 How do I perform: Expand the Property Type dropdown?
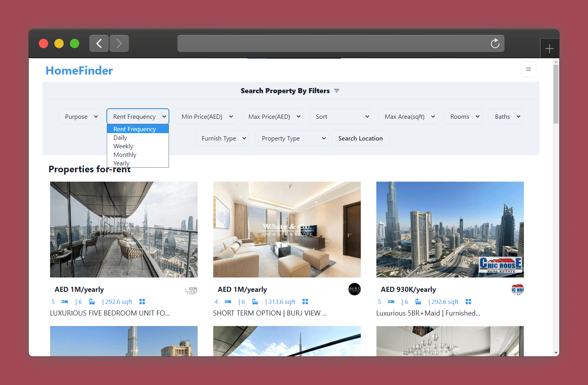point(291,138)
